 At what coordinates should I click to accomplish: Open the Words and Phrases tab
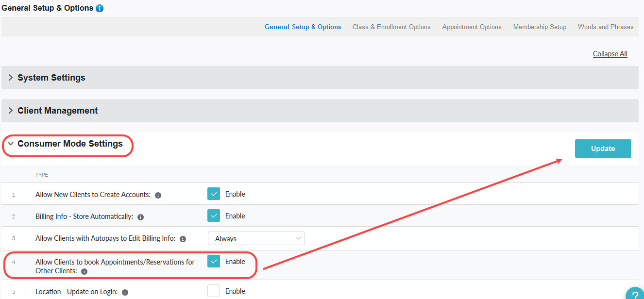pyautogui.click(x=606, y=27)
